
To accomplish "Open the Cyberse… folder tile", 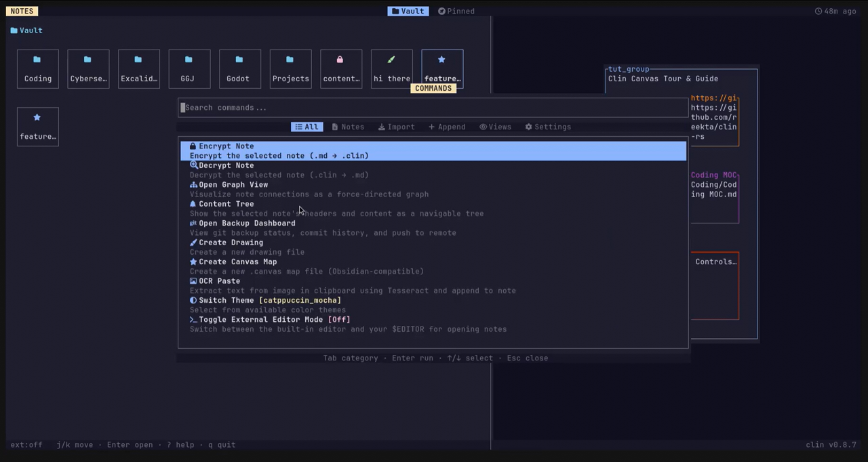I will (88, 68).
